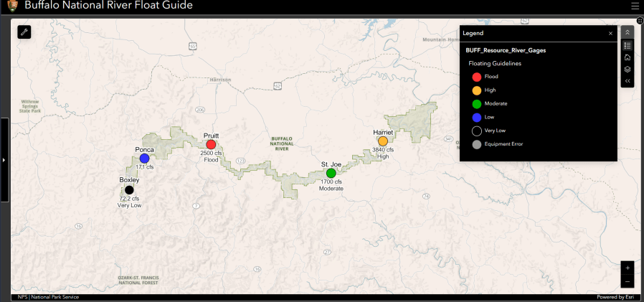Zoom out with the minus button
This screenshot has width=644, height=302.
pos(628,281)
